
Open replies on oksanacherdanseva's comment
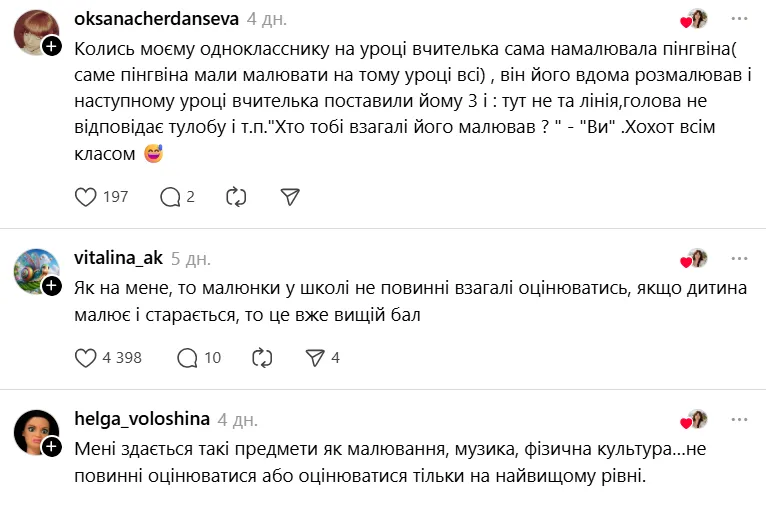(170, 197)
